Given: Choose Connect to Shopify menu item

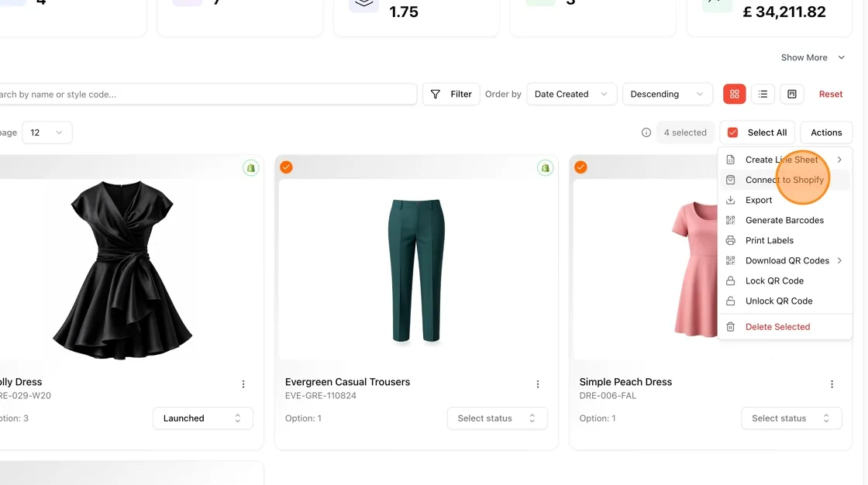Looking at the screenshot, I should pyautogui.click(x=785, y=180).
